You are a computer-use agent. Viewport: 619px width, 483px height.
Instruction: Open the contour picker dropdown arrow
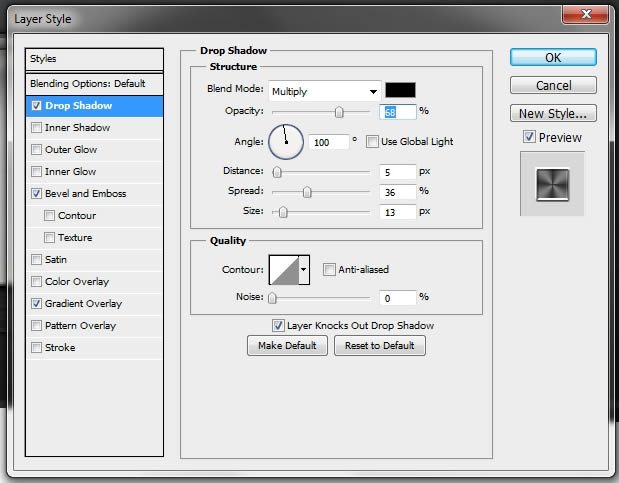click(x=304, y=270)
